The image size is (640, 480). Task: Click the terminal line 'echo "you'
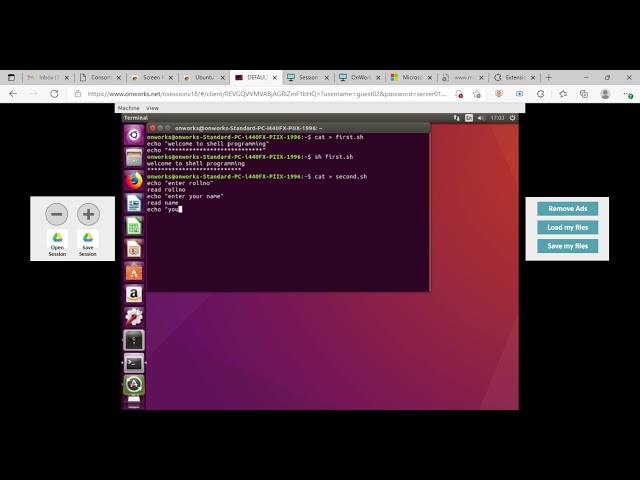(164, 209)
